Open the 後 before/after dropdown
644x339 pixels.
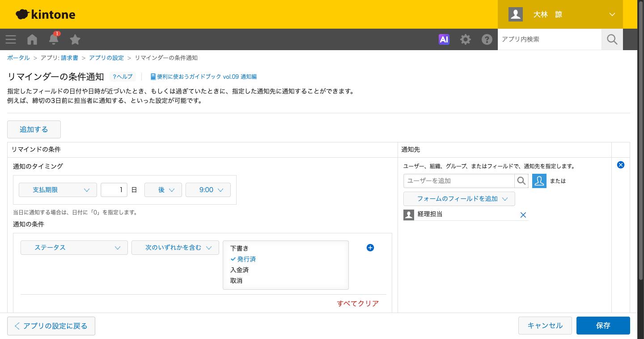(x=163, y=190)
